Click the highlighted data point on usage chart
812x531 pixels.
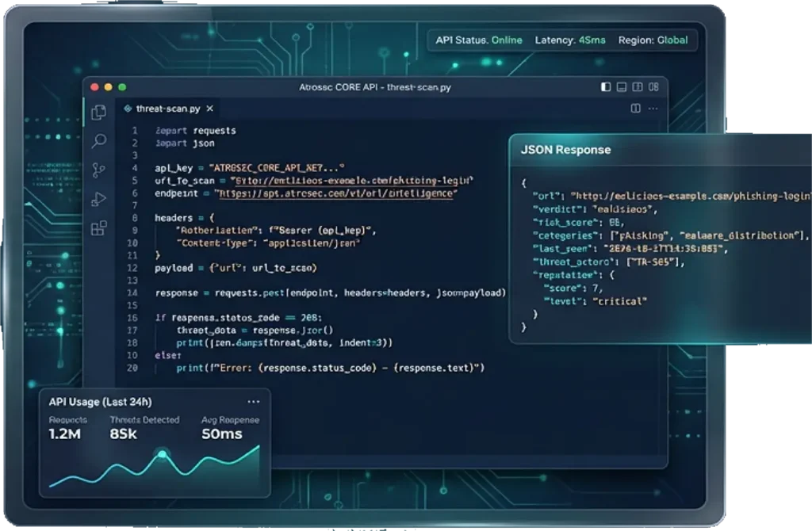point(163,454)
